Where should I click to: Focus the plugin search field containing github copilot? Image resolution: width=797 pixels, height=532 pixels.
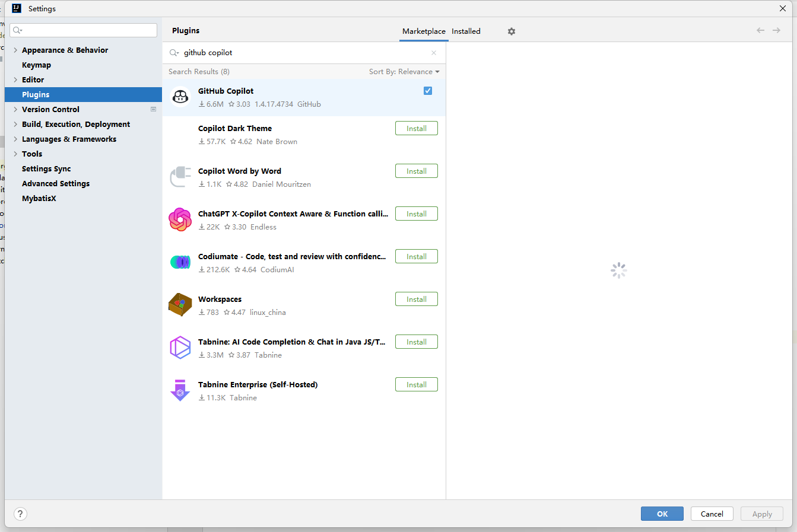coord(304,53)
